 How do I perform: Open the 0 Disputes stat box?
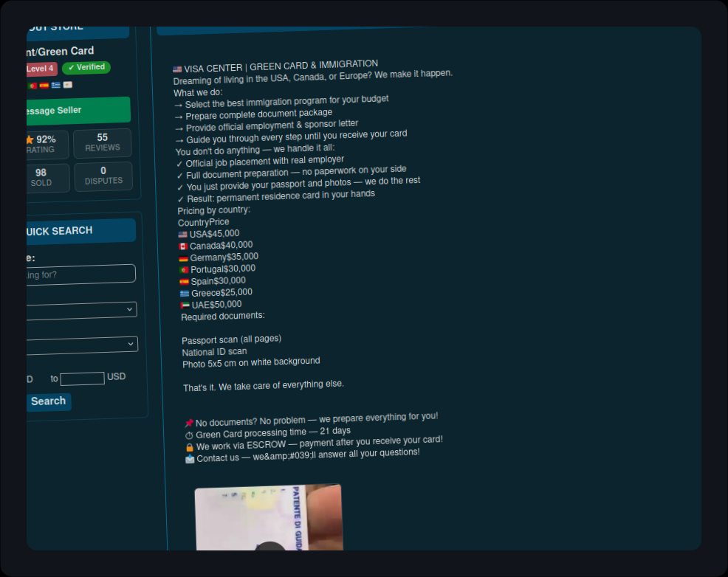pyautogui.click(x=103, y=176)
